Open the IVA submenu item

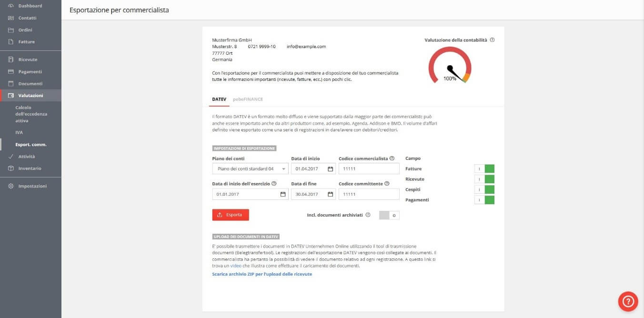tap(19, 132)
